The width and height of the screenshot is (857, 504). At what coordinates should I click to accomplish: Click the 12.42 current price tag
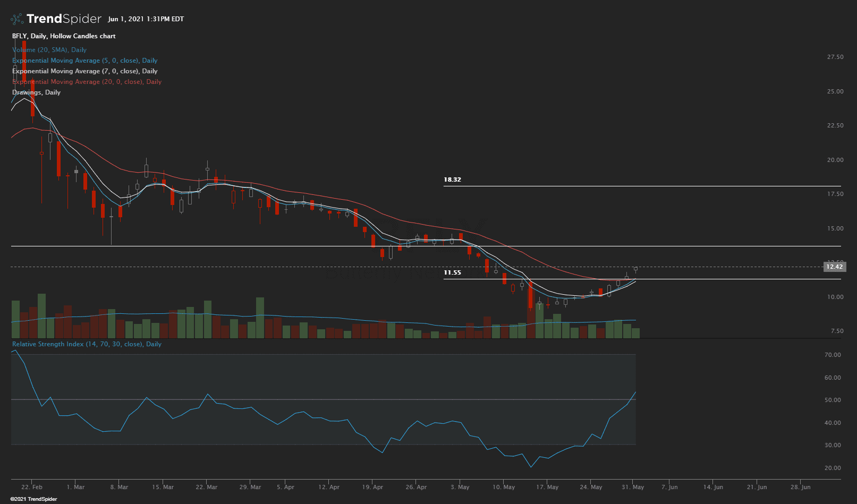tap(834, 267)
